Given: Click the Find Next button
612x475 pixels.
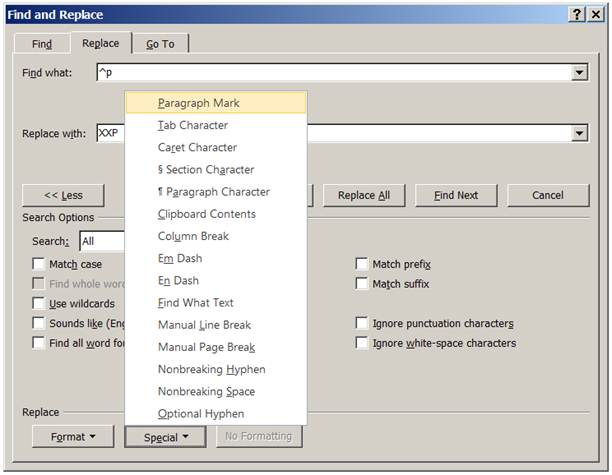Looking at the screenshot, I should pos(456,195).
